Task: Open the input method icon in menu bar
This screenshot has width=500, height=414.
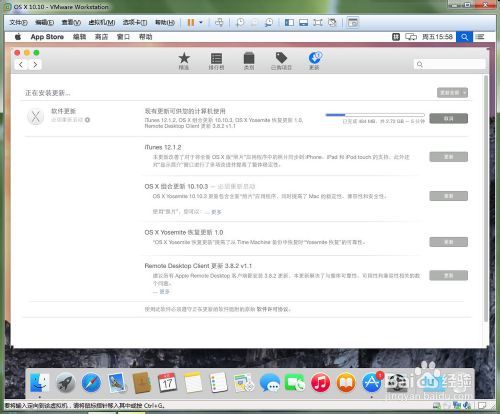Action: coord(396,37)
